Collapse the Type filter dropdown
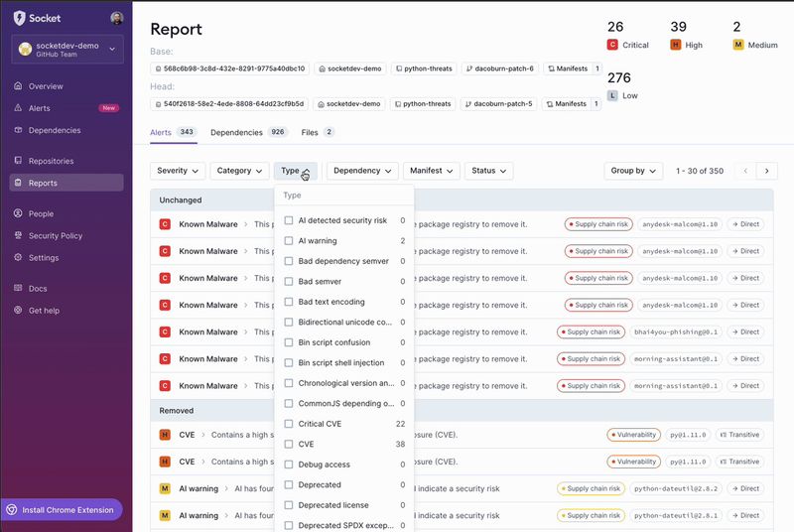The width and height of the screenshot is (794, 532). click(x=295, y=171)
